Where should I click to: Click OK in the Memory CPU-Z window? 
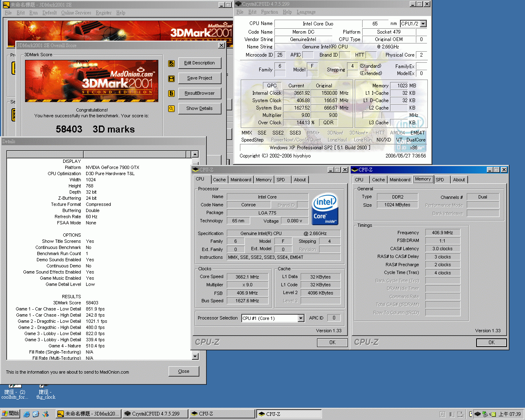click(x=491, y=342)
